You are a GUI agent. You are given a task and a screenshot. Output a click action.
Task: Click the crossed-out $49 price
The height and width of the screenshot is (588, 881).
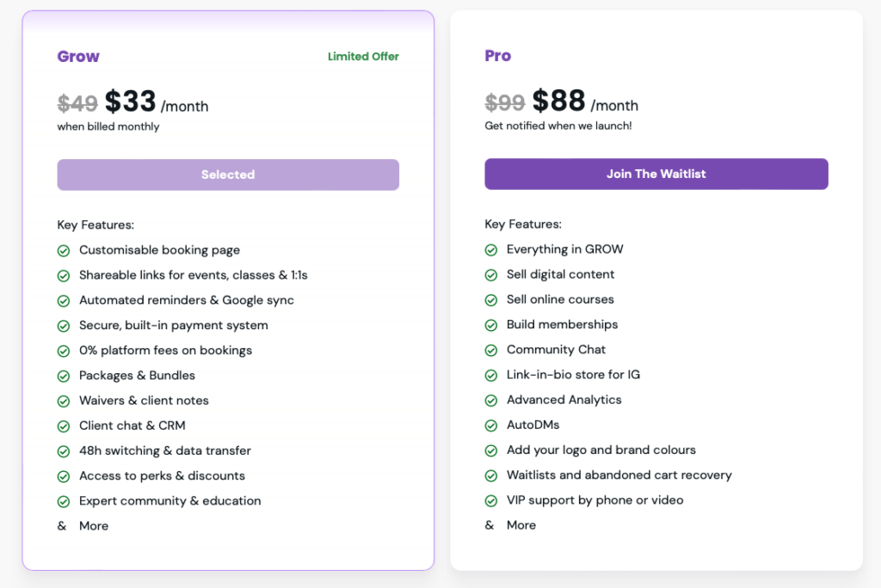click(x=77, y=103)
